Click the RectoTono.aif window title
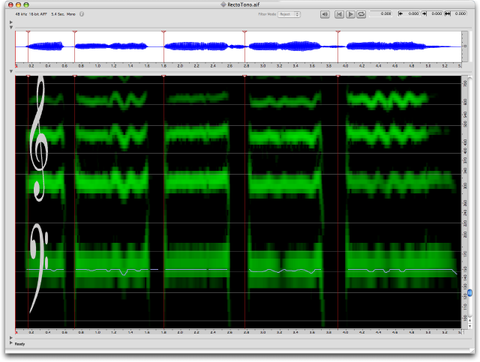 pos(243,4)
